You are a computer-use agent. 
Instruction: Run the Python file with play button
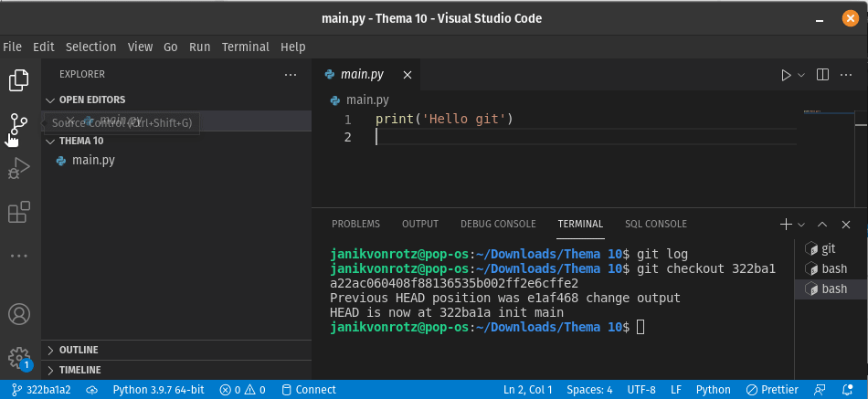(x=786, y=75)
